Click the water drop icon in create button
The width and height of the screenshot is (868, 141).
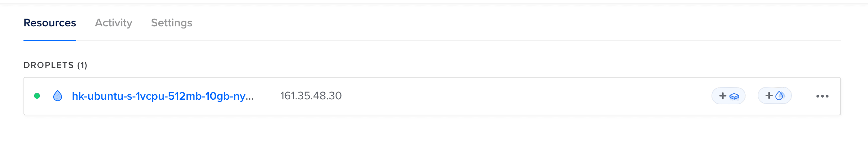(x=779, y=95)
